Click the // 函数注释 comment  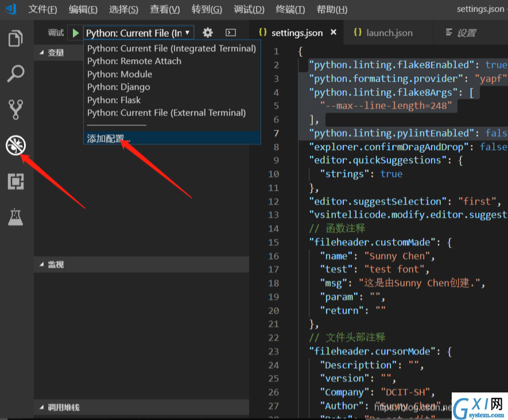(x=337, y=228)
